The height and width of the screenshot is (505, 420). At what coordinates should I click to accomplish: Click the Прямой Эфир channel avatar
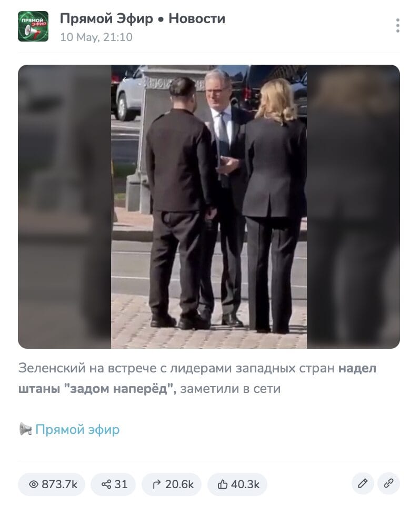(x=33, y=26)
